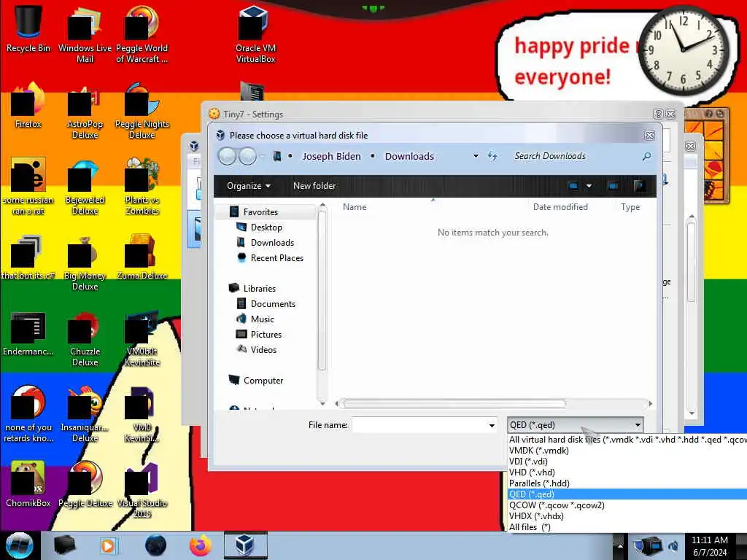Click the horizontal scrollbar in file list
This screenshot has width=747, height=560.
(454, 404)
